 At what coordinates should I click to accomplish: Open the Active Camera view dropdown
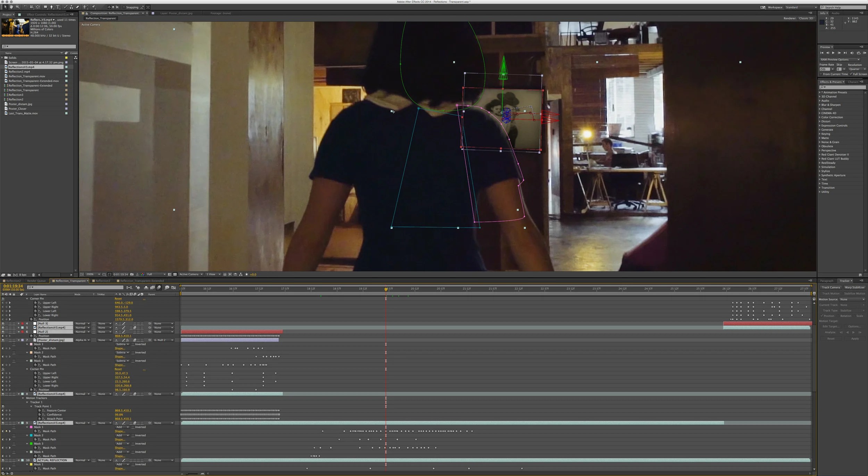[x=191, y=274]
